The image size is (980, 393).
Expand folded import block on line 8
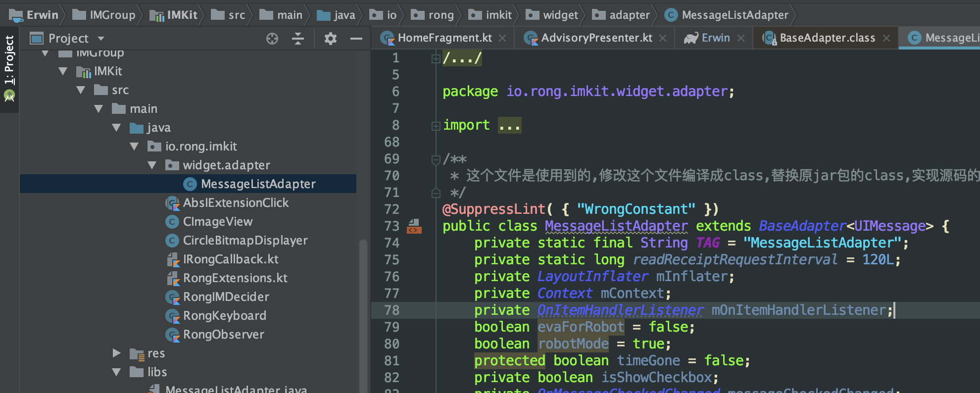pyautogui.click(x=436, y=126)
